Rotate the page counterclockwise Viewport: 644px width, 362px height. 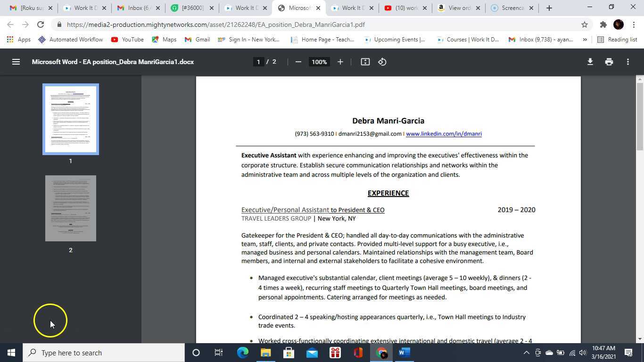382,62
